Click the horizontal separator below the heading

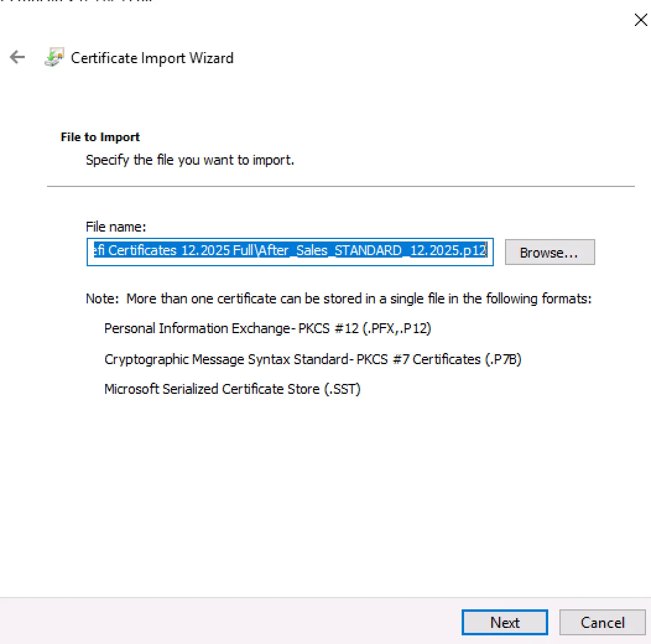click(x=340, y=186)
